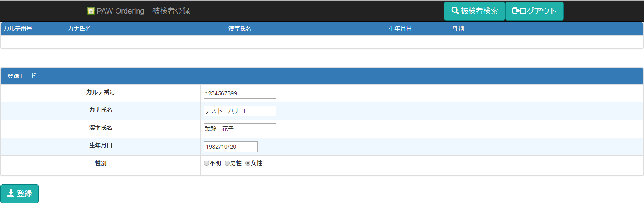Click the PAW-Ordering logo icon
The image size is (644, 209).
(91, 11)
